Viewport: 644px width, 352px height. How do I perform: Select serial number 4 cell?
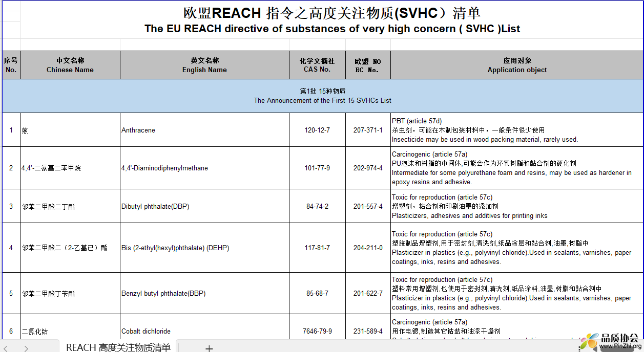(x=11, y=248)
